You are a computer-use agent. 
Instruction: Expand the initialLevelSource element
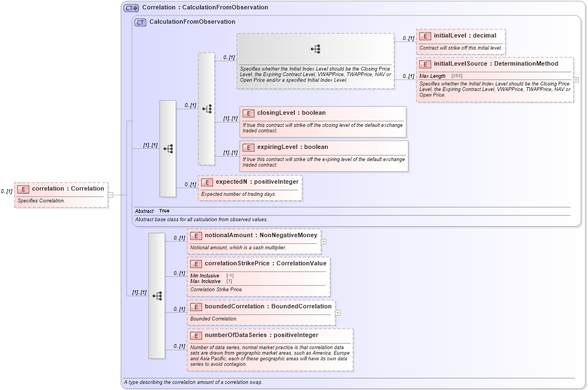576,80
